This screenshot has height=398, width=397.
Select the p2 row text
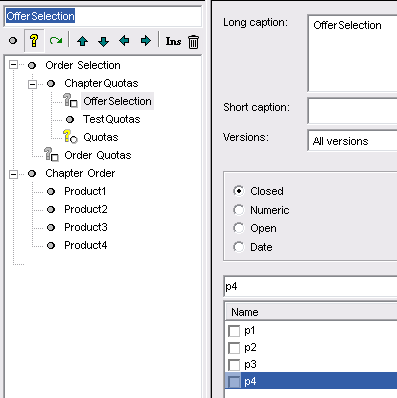pos(250,347)
